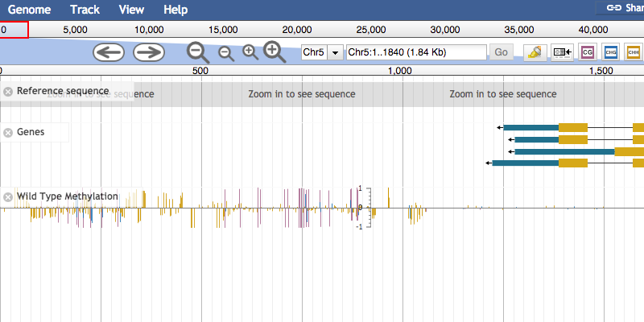
Task: Click the small zoom out magnifier
Action: point(226,54)
